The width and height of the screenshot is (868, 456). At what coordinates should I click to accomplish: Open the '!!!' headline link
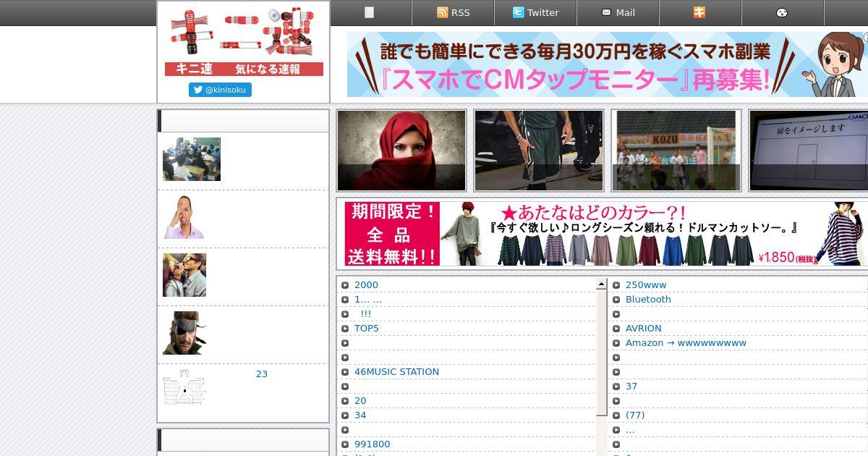click(365, 314)
